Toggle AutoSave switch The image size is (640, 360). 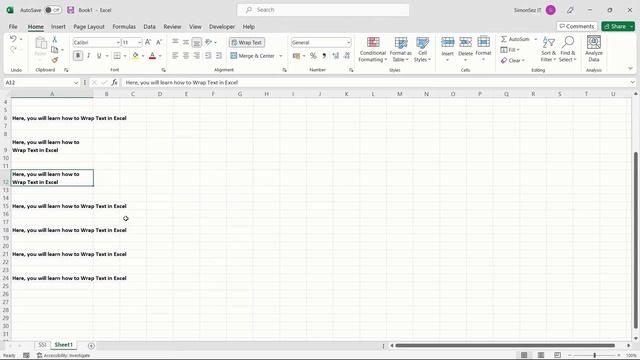(53, 10)
